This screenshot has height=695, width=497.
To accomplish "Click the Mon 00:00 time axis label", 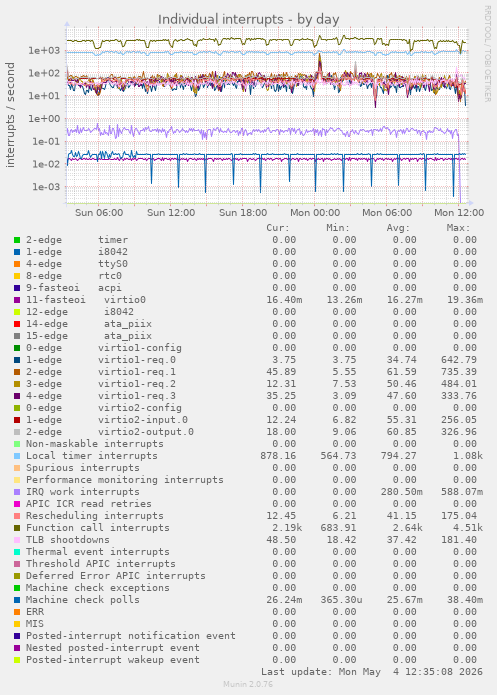I will 315,213.
